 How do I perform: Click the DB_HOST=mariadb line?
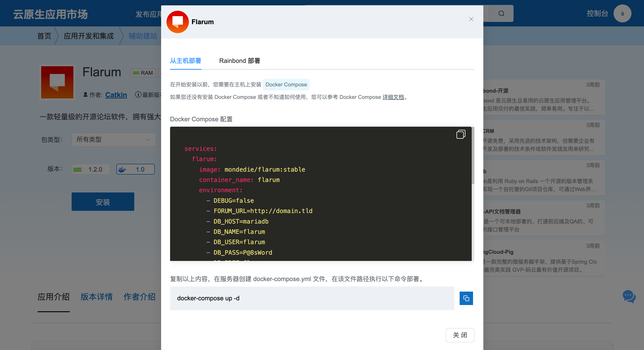point(237,221)
